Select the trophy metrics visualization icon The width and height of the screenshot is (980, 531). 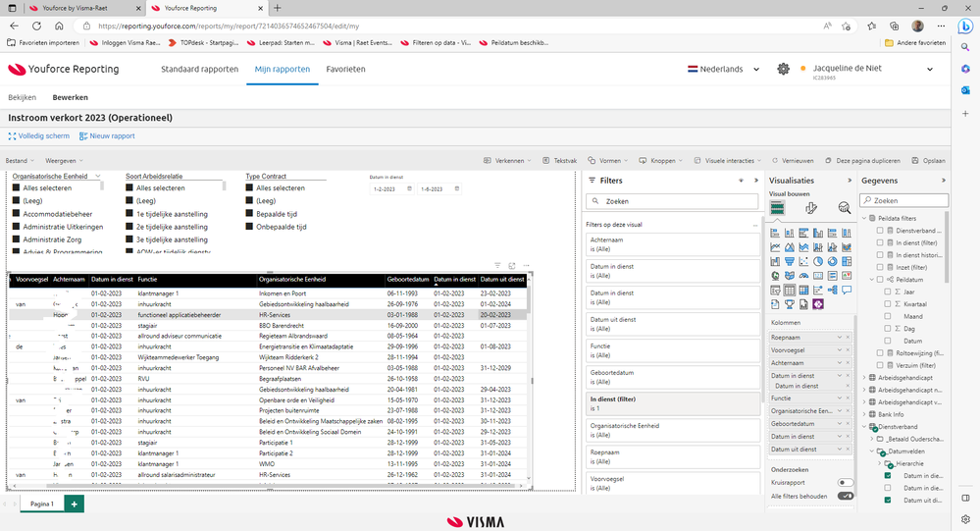790,304
